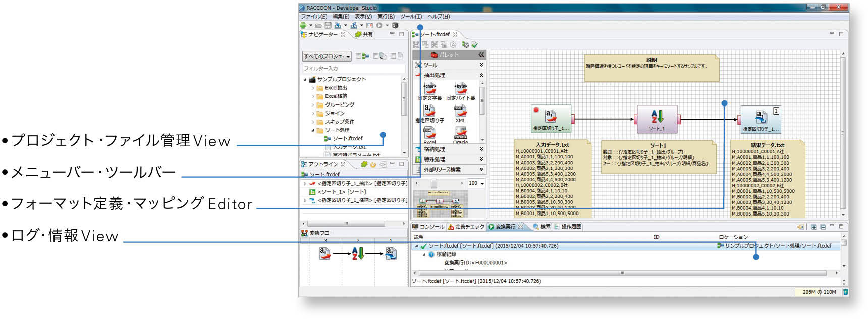Expand the Excel格納 folder

click(x=313, y=96)
